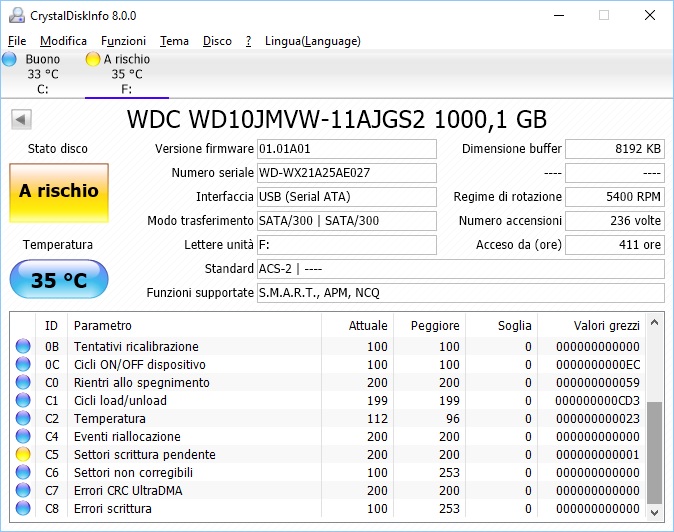Select the Errori CRC UltraDMA row
This screenshot has height=532, width=674.
click(328, 490)
